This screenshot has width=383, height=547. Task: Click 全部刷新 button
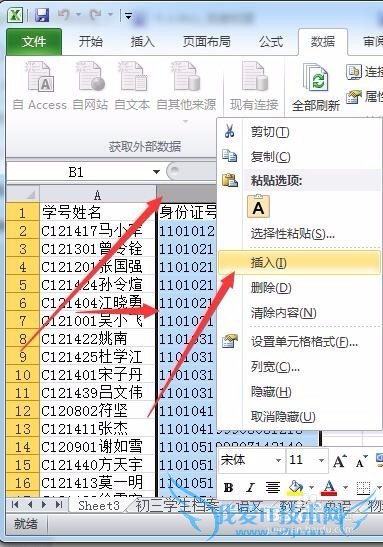tap(316, 87)
